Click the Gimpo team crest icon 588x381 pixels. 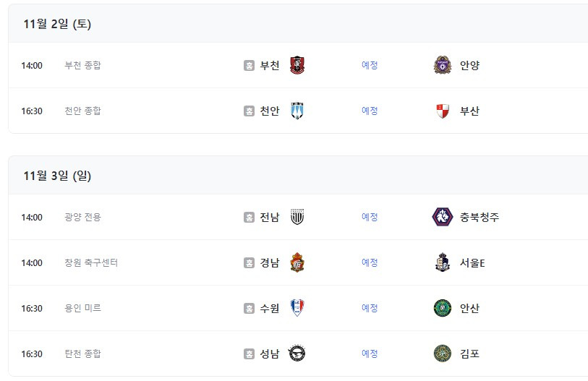click(442, 354)
